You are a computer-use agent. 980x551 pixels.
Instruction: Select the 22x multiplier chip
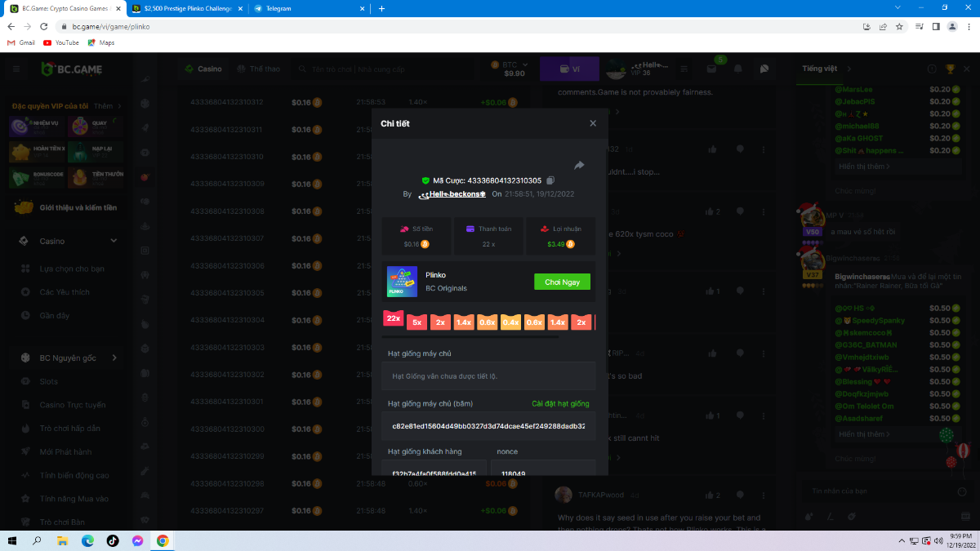(394, 319)
